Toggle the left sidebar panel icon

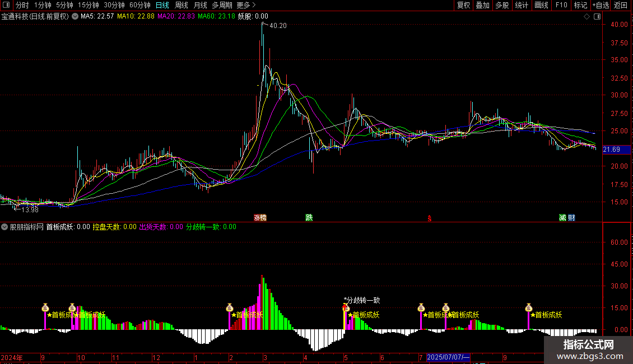[x=5, y=5]
